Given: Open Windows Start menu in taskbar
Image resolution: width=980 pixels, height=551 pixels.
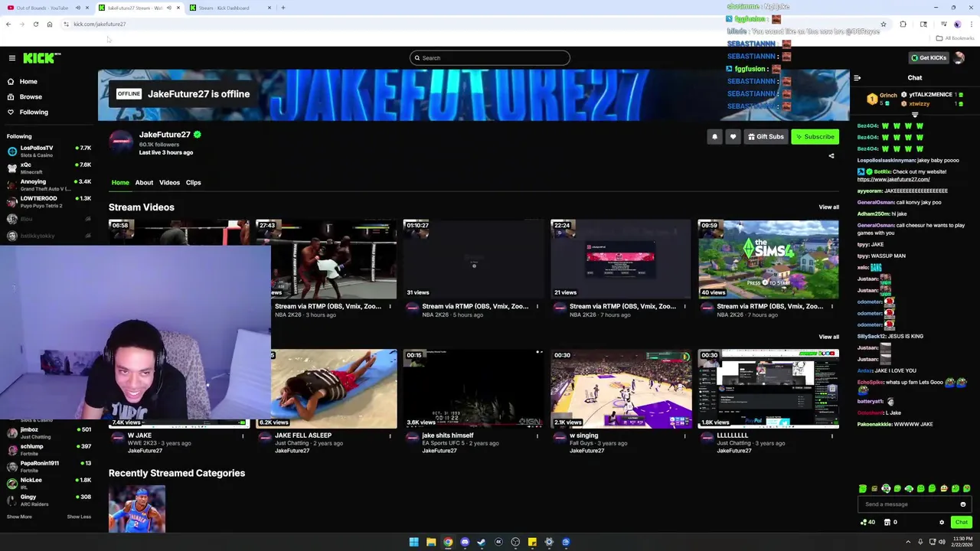Looking at the screenshot, I should pos(414,542).
